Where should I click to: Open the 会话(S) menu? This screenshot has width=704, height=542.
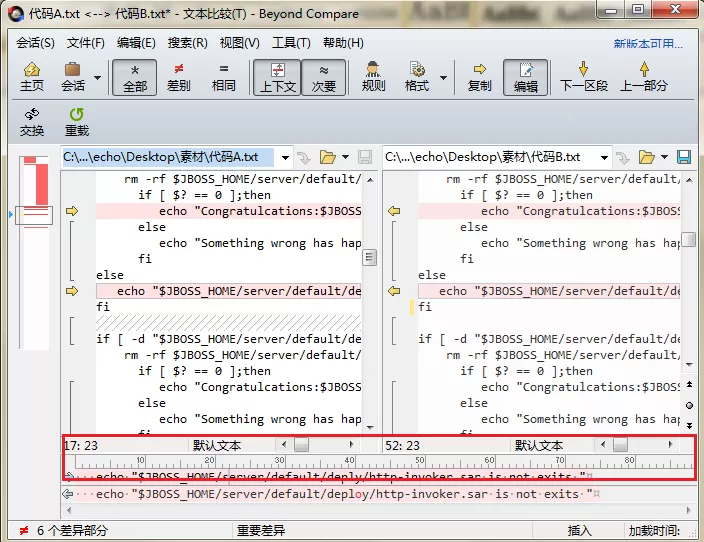(35, 43)
